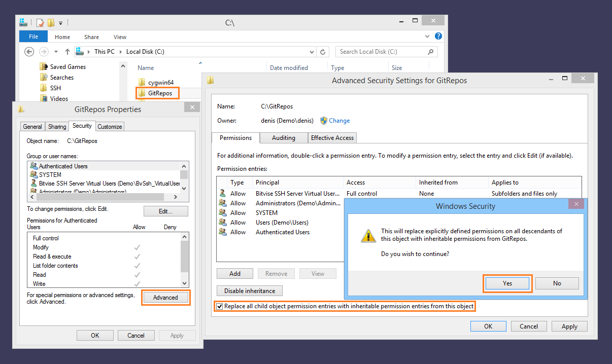Switch to the Effective Access tab

pyautogui.click(x=332, y=138)
